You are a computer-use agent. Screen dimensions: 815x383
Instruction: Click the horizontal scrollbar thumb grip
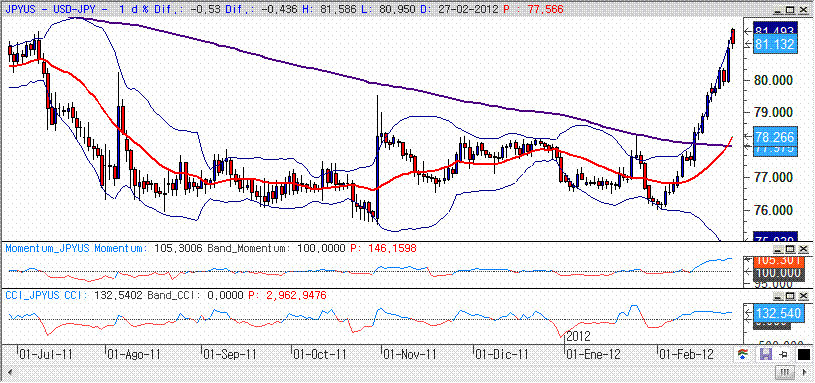point(785,372)
